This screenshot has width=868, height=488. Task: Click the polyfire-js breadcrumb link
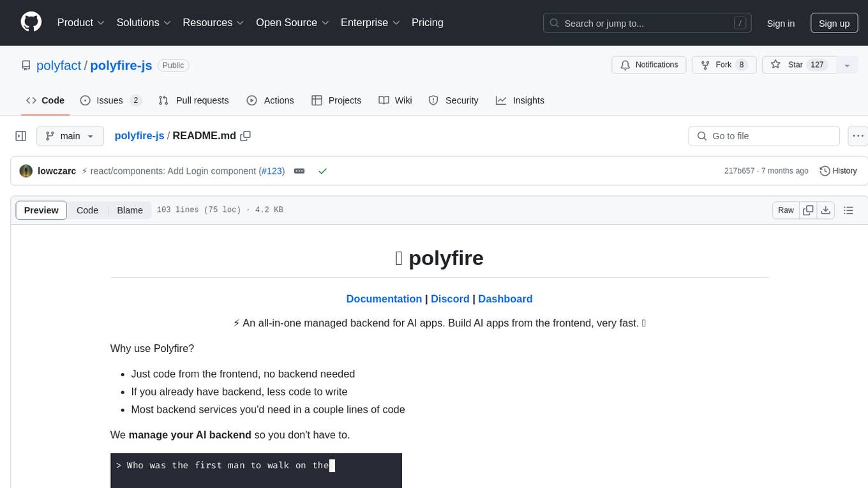coord(139,135)
